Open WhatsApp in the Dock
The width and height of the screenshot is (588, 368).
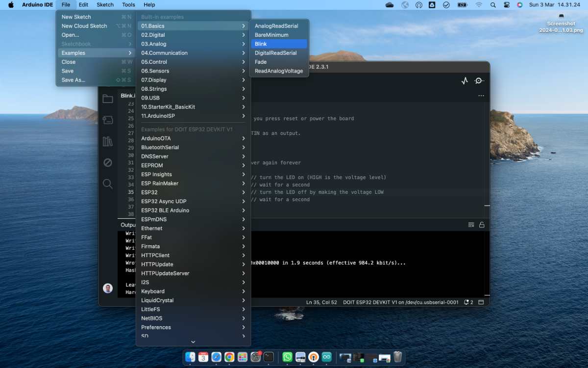[x=288, y=357]
